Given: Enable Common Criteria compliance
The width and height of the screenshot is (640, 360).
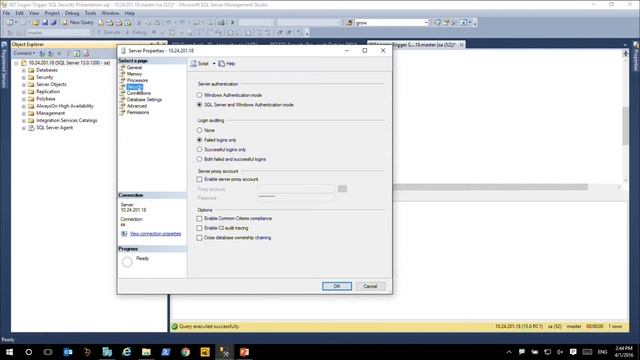Looking at the screenshot, I should tap(199, 219).
